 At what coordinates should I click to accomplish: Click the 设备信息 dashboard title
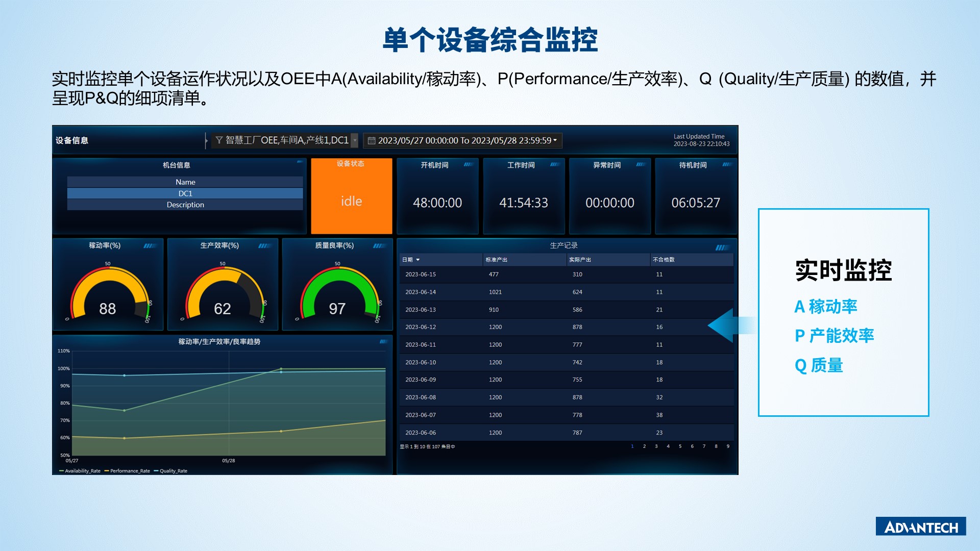pos(72,140)
